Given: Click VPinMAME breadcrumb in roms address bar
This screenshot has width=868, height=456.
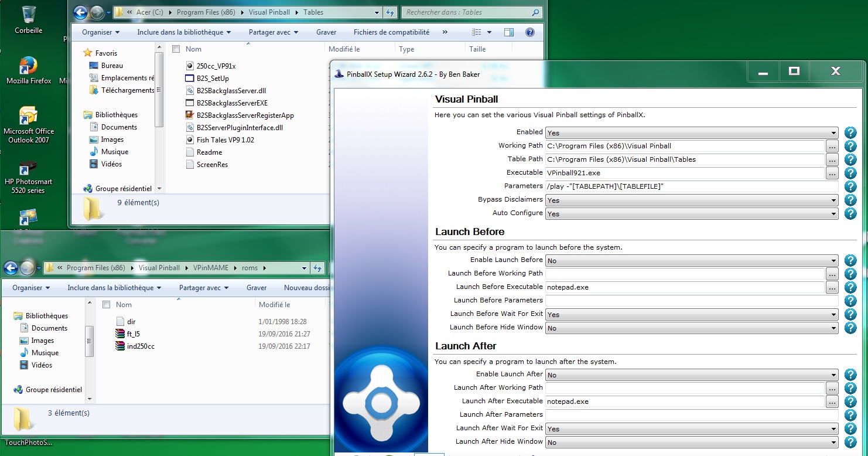Looking at the screenshot, I should tap(210, 268).
